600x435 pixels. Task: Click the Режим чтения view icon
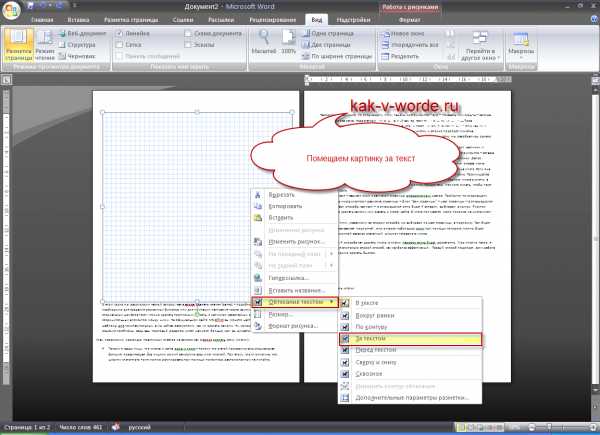pos(45,45)
